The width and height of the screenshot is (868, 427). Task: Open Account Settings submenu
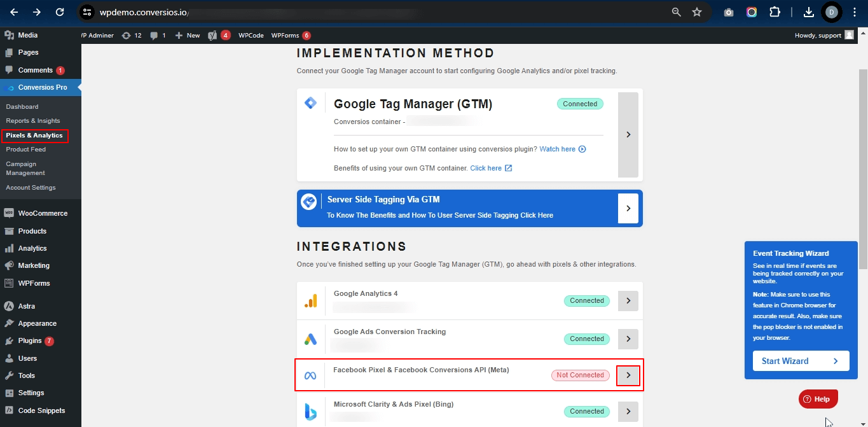(31, 188)
